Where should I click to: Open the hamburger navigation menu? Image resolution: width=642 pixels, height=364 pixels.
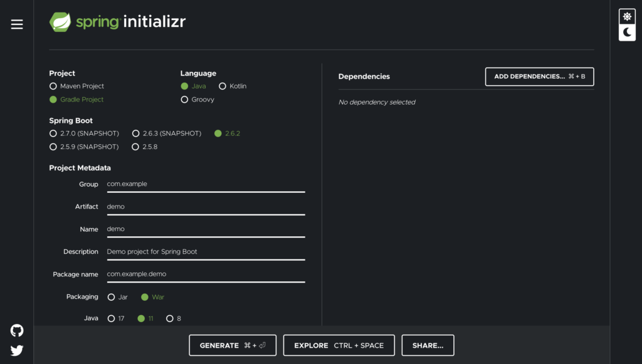pyautogui.click(x=16, y=24)
